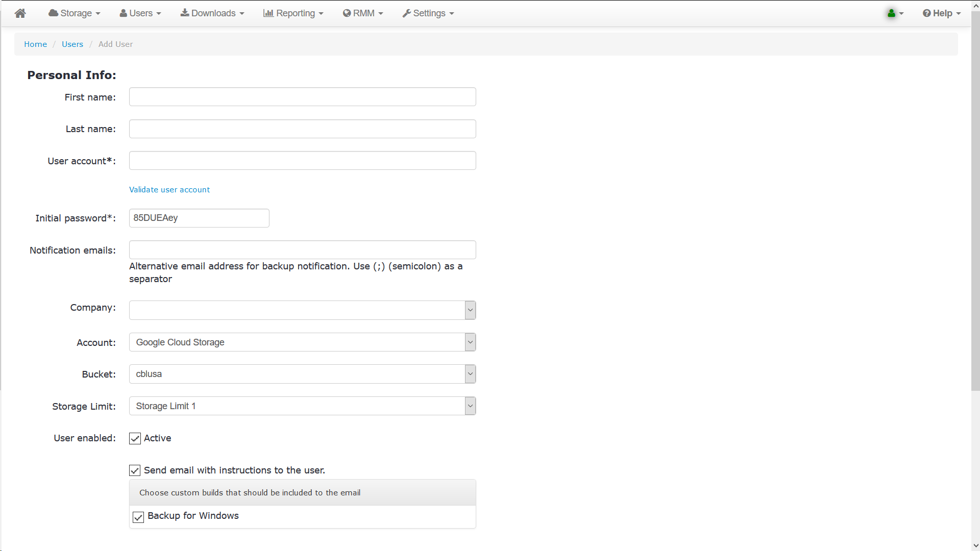The image size is (980, 551).
Task: Click the question mark Help icon
Action: [927, 13]
